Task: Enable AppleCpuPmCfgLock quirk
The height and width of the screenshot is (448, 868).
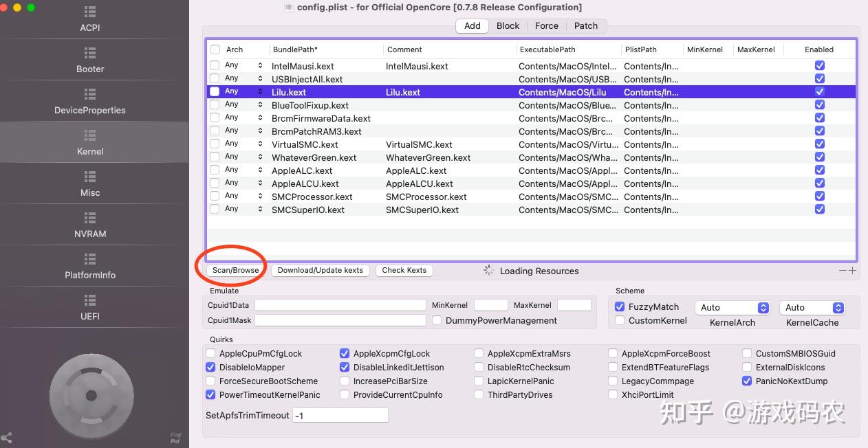Action: click(x=210, y=353)
